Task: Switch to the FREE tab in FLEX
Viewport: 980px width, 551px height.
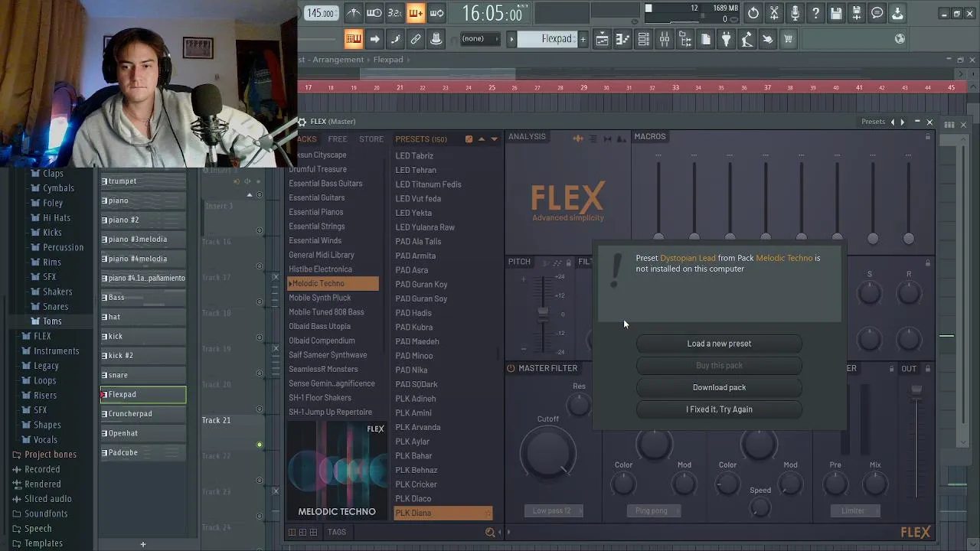Action: click(337, 139)
